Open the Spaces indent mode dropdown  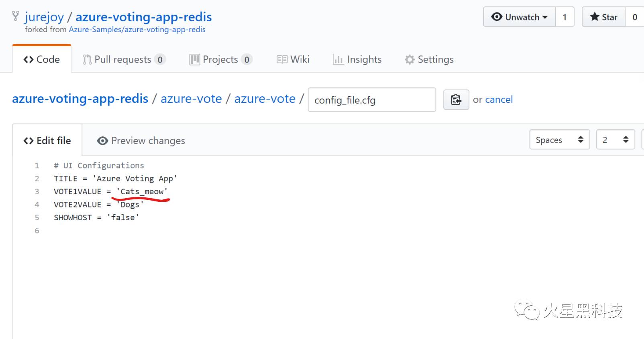click(x=559, y=140)
